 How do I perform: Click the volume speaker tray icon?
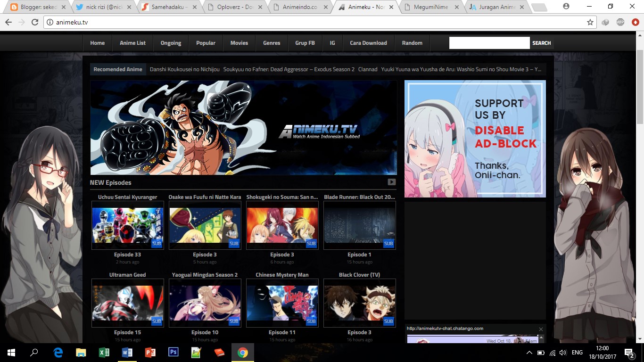click(x=562, y=353)
